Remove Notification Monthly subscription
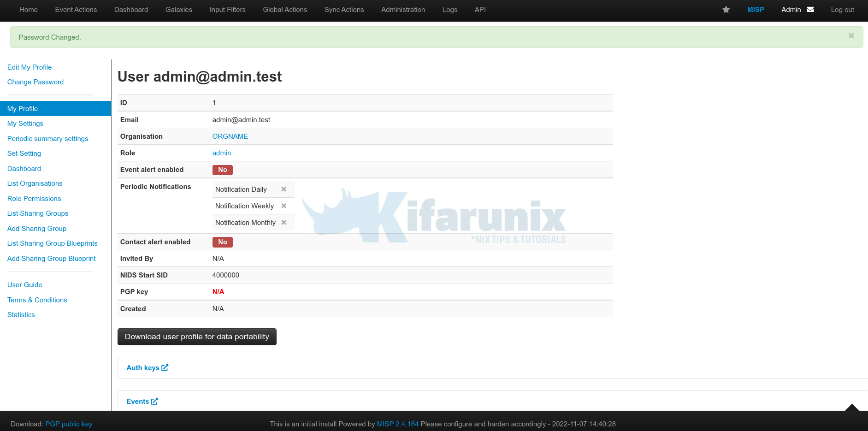Image resolution: width=868 pixels, height=431 pixels. point(284,223)
